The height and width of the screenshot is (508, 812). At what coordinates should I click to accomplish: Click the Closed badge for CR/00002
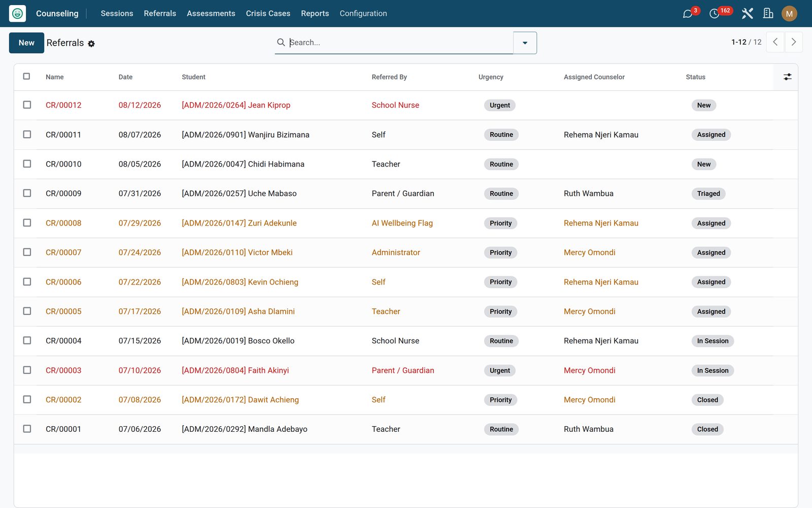tap(707, 400)
